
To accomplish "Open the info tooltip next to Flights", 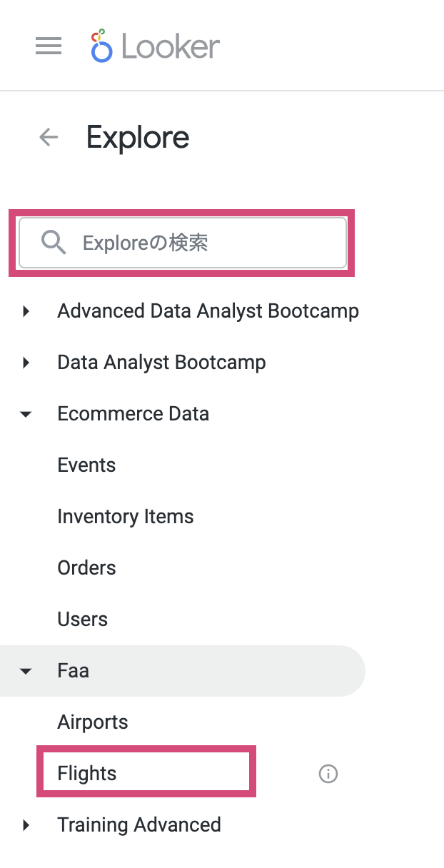I will (328, 773).
